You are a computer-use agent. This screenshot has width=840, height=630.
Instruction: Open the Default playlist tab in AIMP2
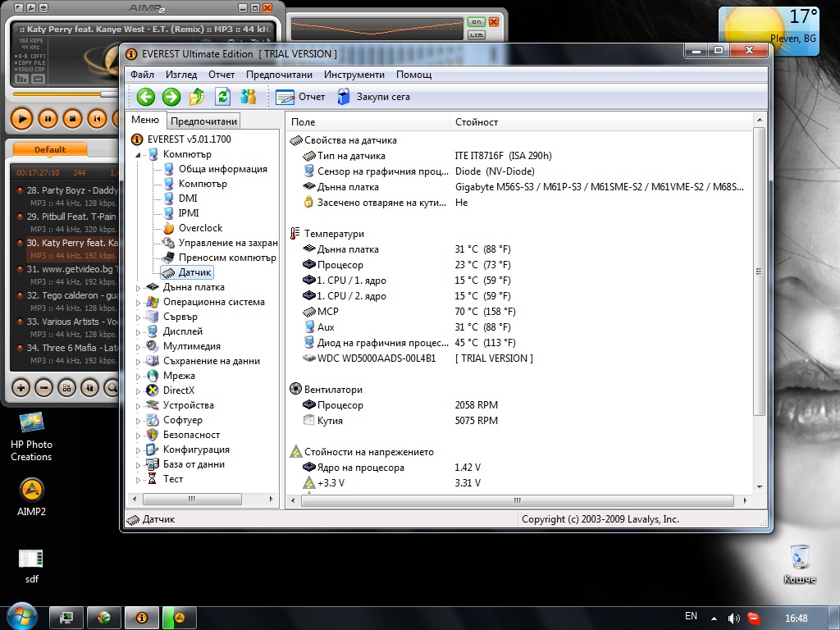tap(50, 149)
